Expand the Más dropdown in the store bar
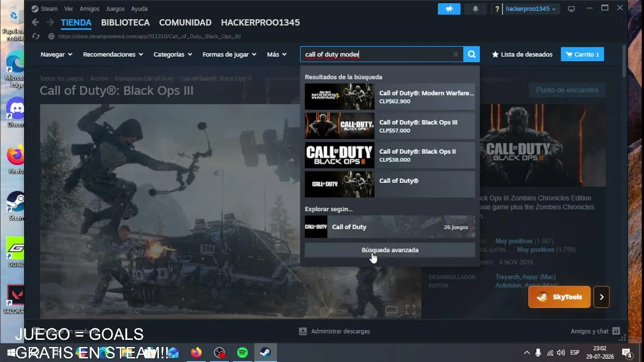This screenshot has height=362, width=644. 277,54
